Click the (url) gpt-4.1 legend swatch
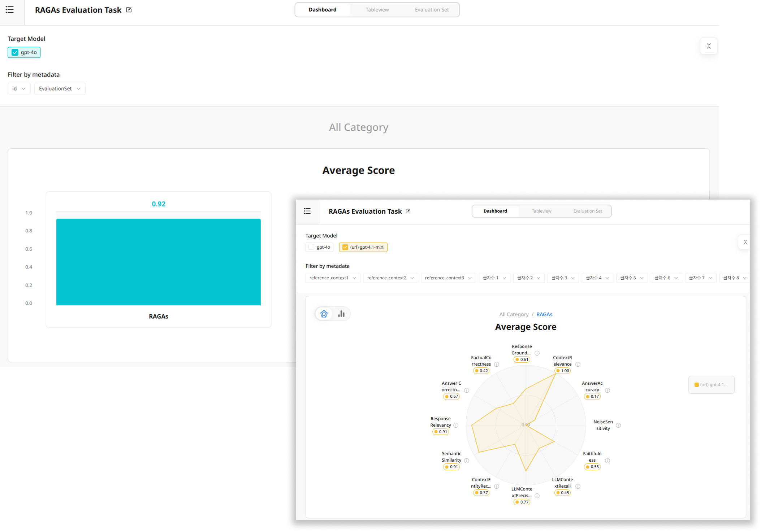Viewport: 761px width, 532px height. tap(696, 385)
